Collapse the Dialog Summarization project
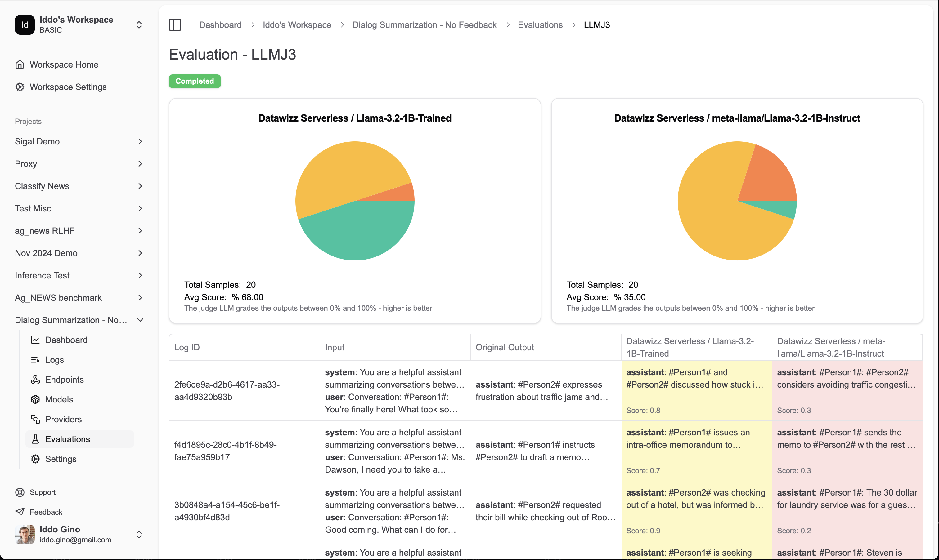This screenshot has height=560, width=939. coord(140,320)
